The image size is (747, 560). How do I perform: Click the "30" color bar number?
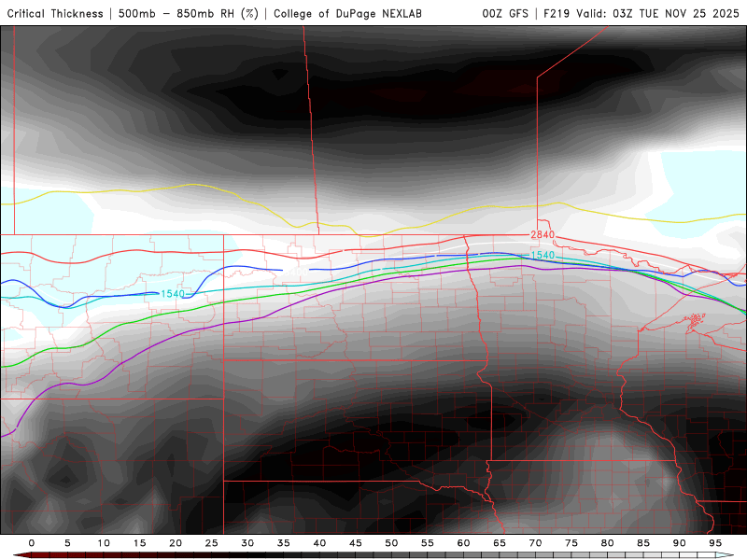coord(247,543)
